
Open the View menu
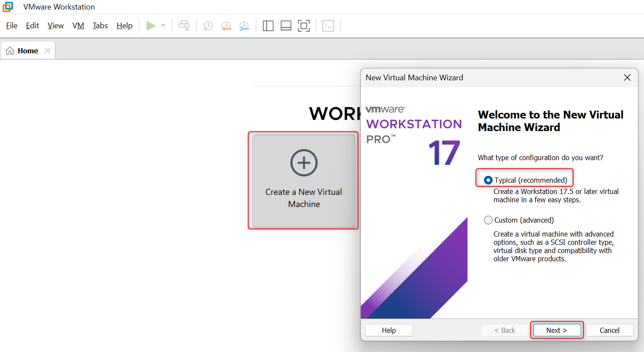tap(56, 26)
